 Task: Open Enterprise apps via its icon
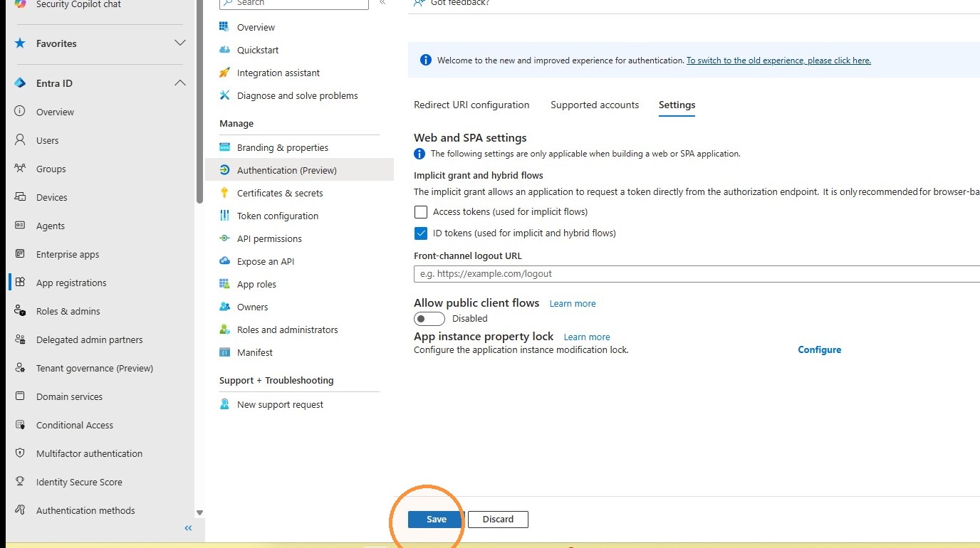pyautogui.click(x=20, y=254)
